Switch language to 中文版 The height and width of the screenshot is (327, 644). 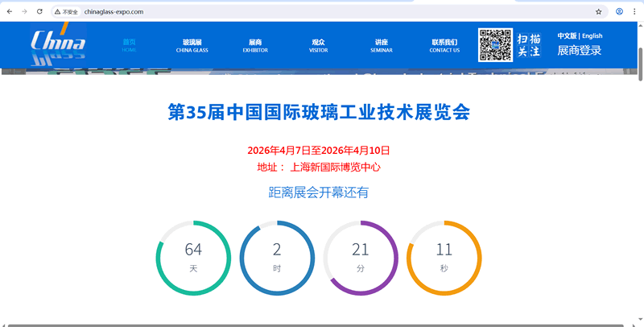tap(567, 35)
